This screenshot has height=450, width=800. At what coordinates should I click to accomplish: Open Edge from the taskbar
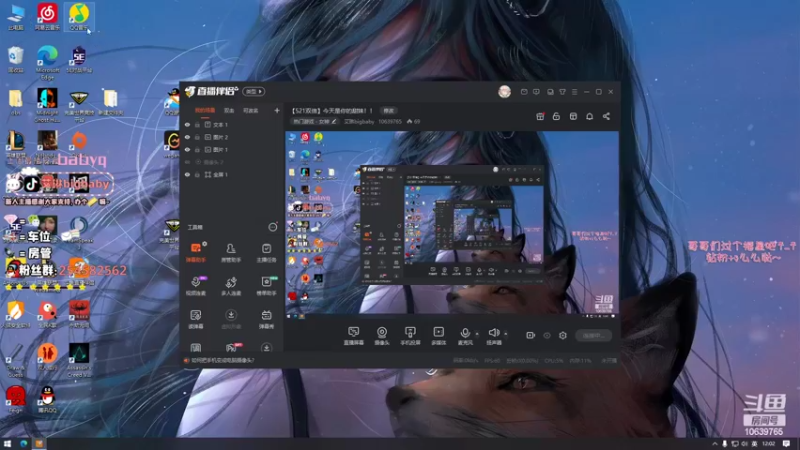pyautogui.click(x=23, y=444)
